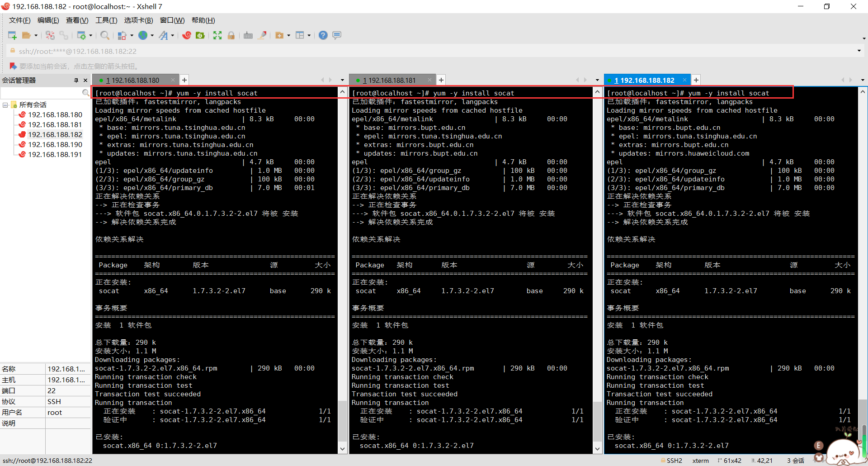This screenshot has width=868, height=466.
Task: Select session 192.168.188.191 in tree
Action: tap(55, 155)
